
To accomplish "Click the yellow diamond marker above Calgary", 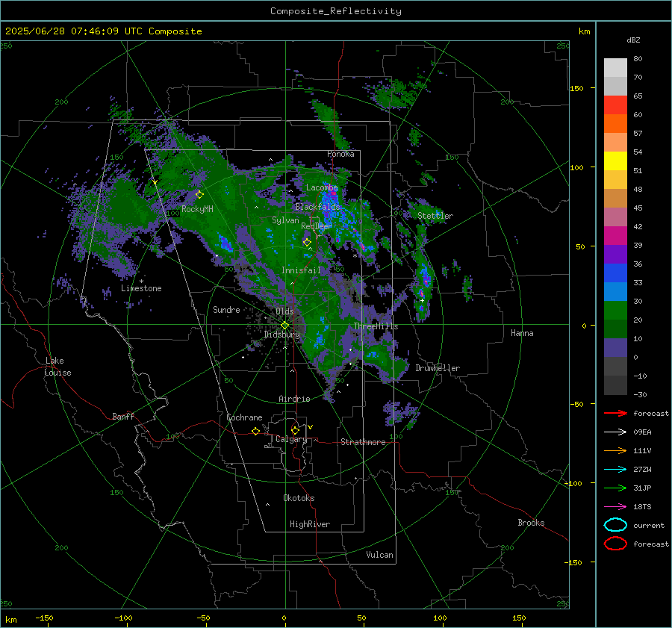I will tap(295, 430).
